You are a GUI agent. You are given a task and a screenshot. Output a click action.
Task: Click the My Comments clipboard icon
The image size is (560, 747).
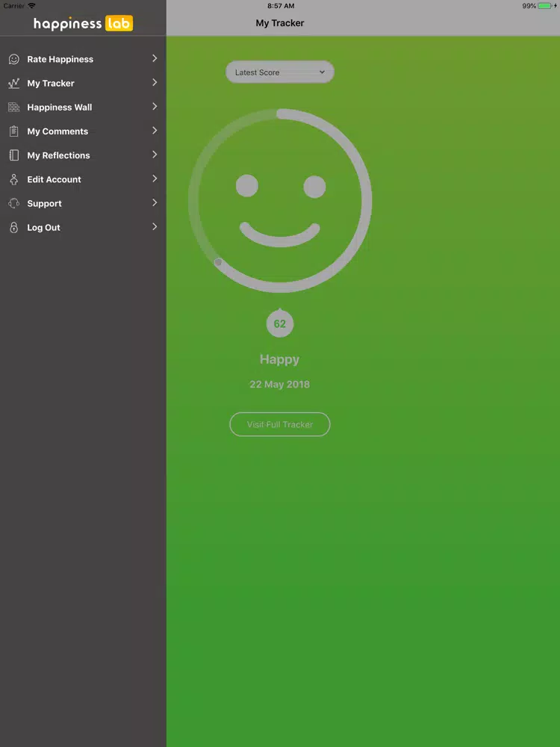coord(13,131)
